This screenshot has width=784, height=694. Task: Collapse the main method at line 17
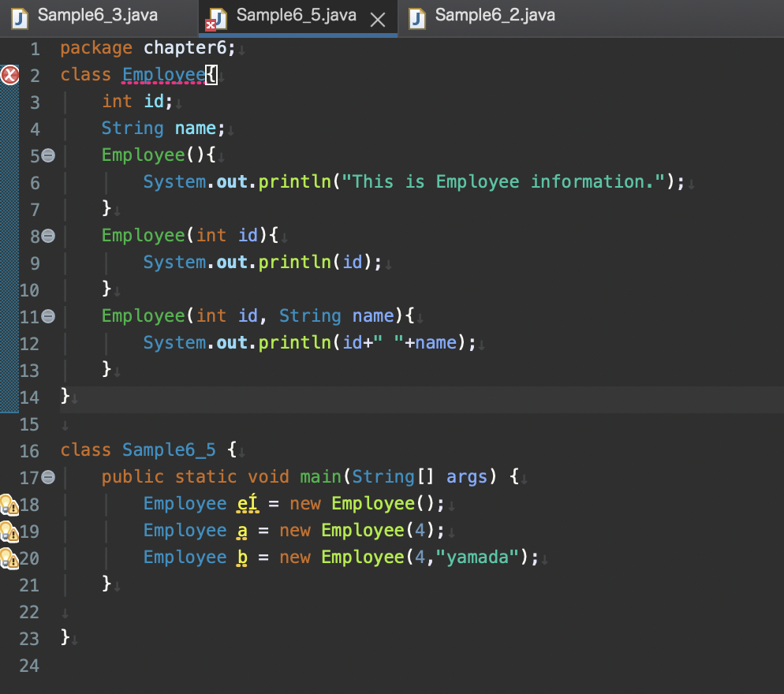tap(48, 477)
